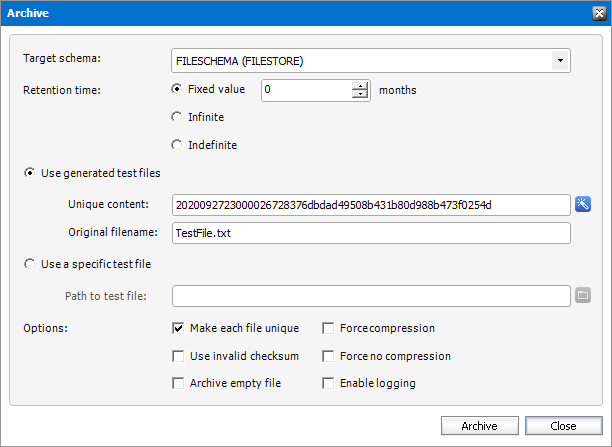Uncheck Make each file unique
612x447 pixels.
(178, 328)
